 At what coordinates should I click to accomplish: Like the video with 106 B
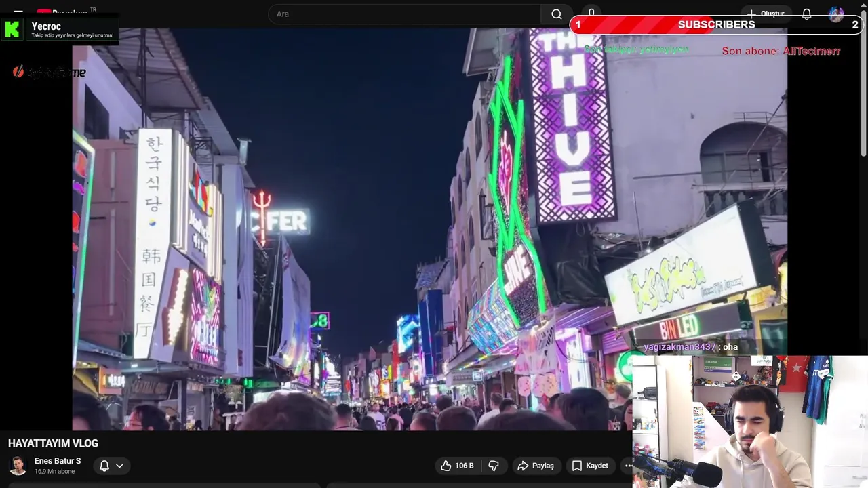[457, 466]
